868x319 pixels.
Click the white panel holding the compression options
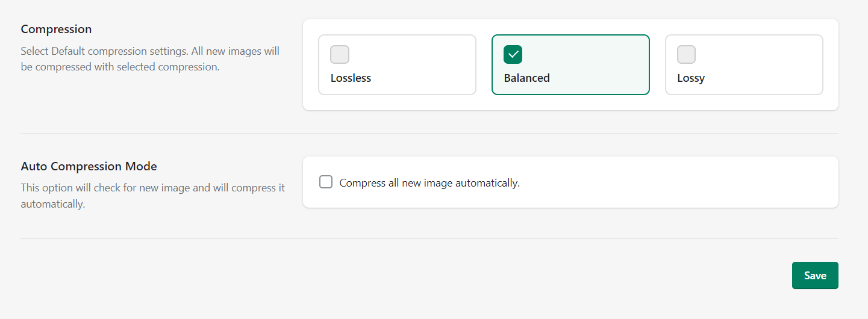click(x=570, y=64)
